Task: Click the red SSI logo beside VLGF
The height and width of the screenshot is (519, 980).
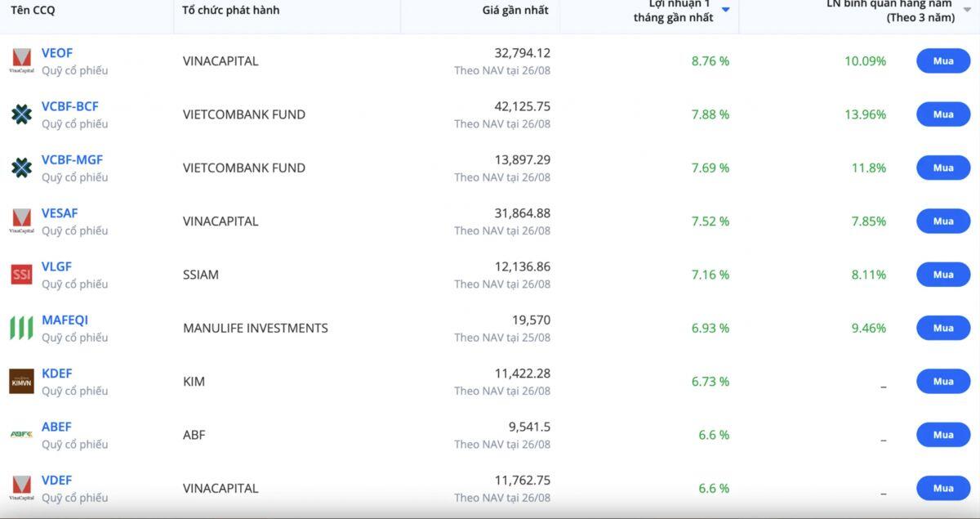Action: [x=21, y=275]
